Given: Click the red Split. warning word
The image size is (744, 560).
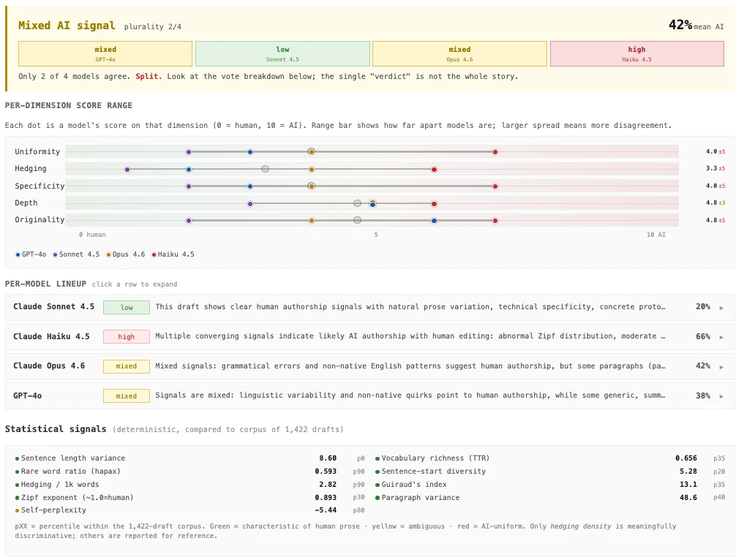Looking at the screenshot, I should coord(149,76).
